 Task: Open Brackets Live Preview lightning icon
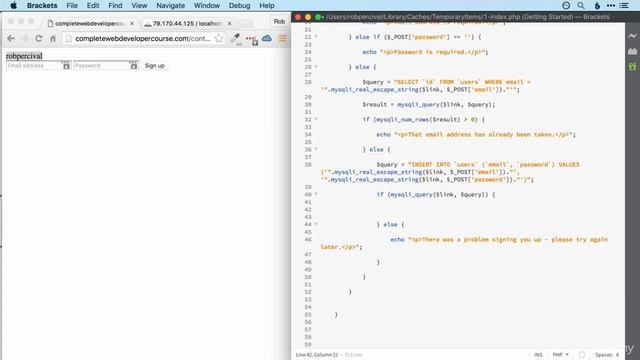tap(632, 36)
